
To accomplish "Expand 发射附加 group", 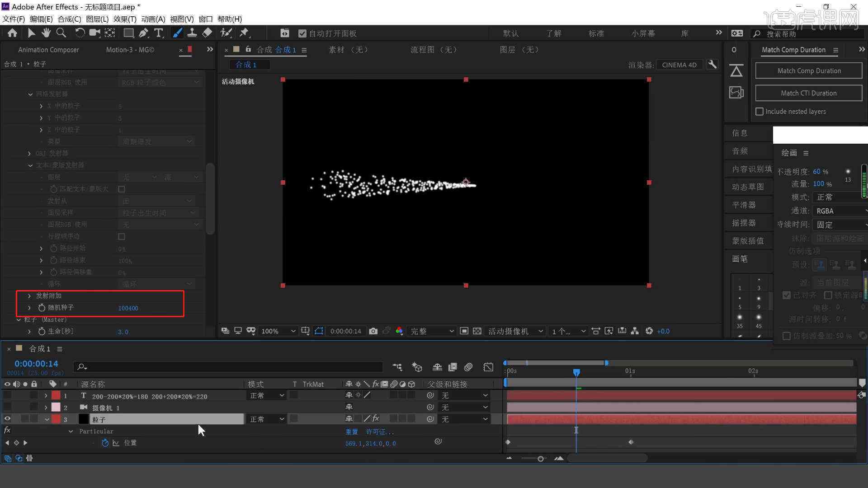I will tap(29, 296).
